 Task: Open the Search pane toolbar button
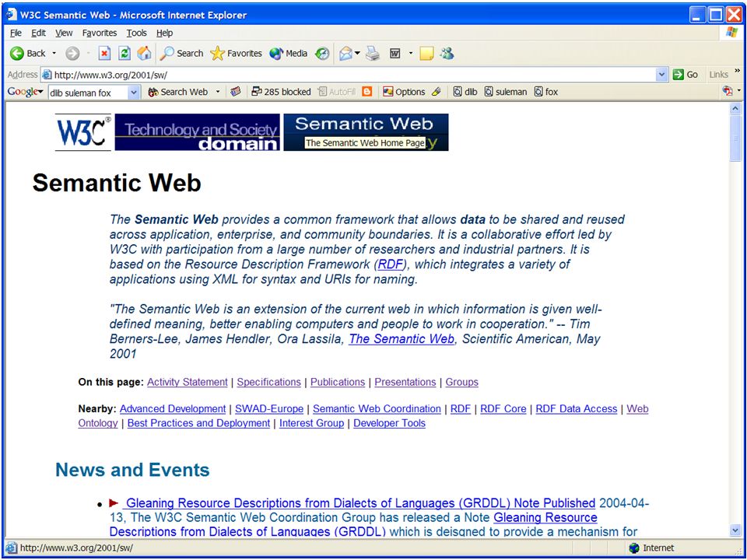coord(181,54)
